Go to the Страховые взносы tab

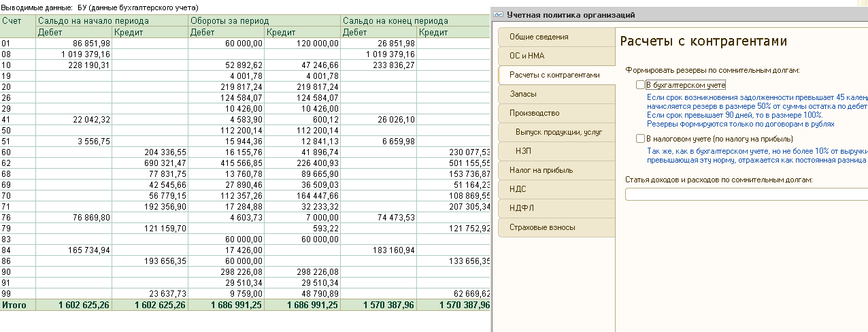coord(542,227)
